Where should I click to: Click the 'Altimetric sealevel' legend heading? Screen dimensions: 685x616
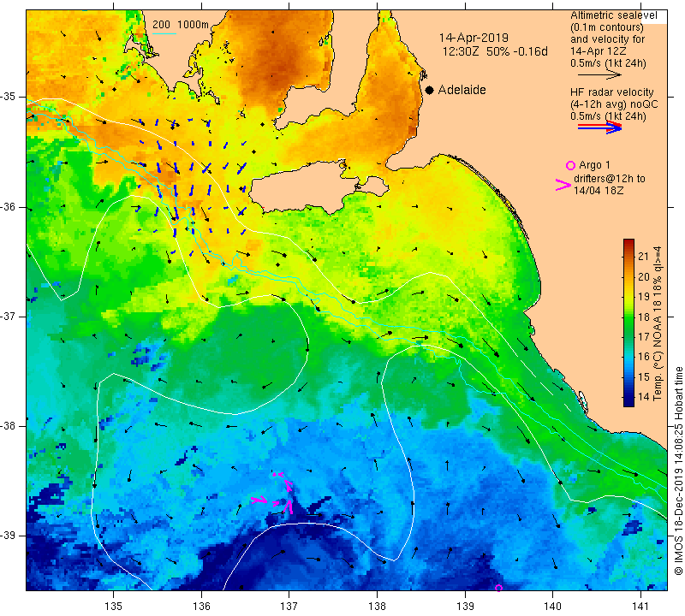(x=613, y=15)
